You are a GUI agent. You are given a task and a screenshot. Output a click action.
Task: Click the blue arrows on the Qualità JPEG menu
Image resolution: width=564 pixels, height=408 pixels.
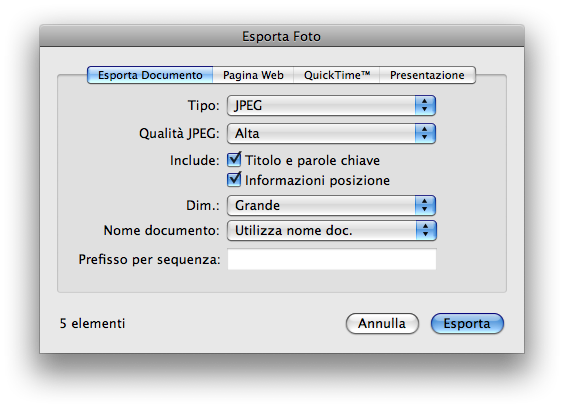click(425, 133)
